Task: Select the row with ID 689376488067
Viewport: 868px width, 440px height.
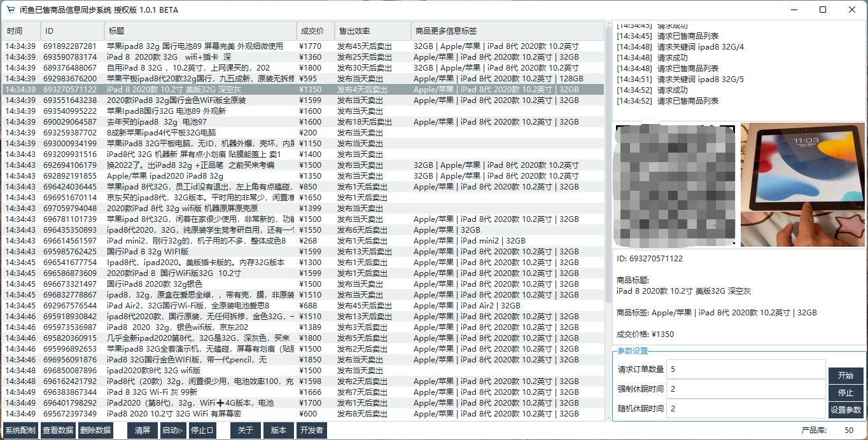Action: (x=303, y=67)
